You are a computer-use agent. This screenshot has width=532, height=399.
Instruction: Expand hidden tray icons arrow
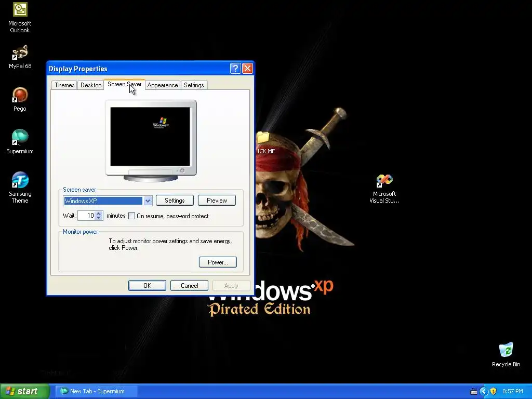tap(484, 391)
